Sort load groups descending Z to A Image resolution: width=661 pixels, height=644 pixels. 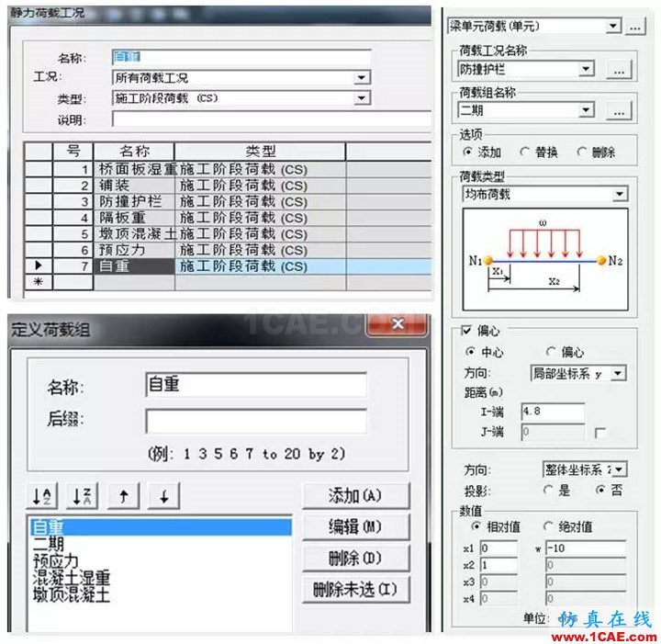tap(83, 496)
